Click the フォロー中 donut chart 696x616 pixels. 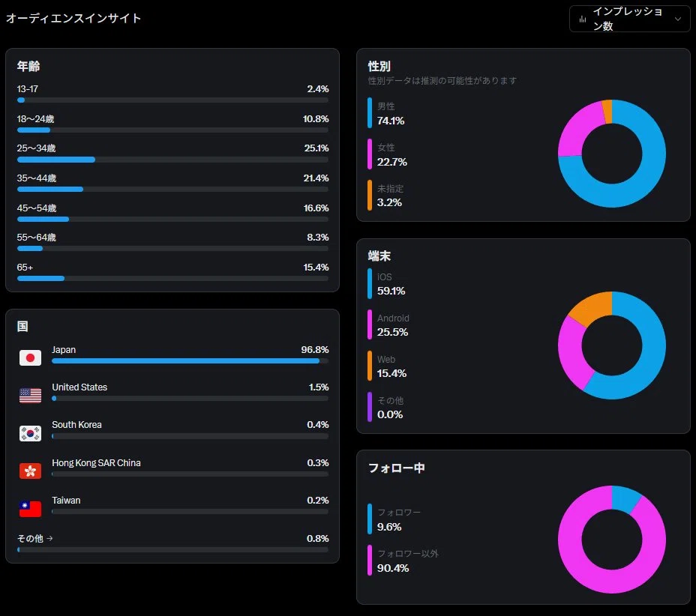[x=612, y=540]
